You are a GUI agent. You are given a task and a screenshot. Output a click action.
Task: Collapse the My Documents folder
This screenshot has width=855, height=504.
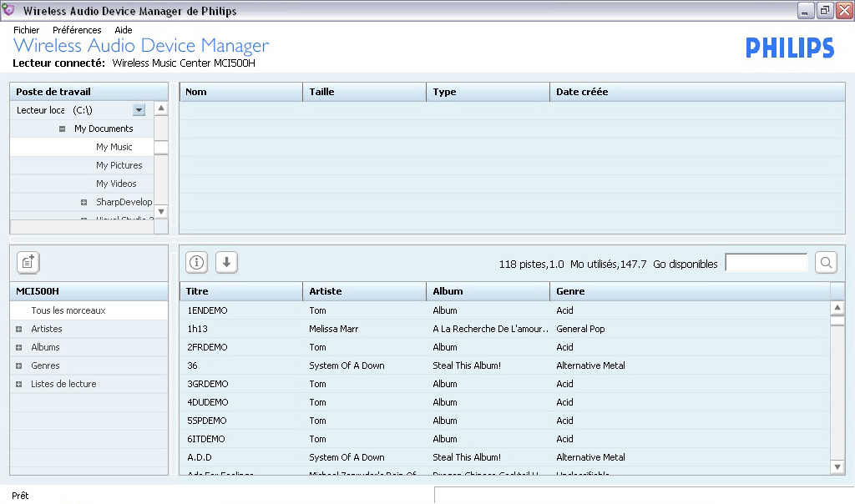(63, 129)
